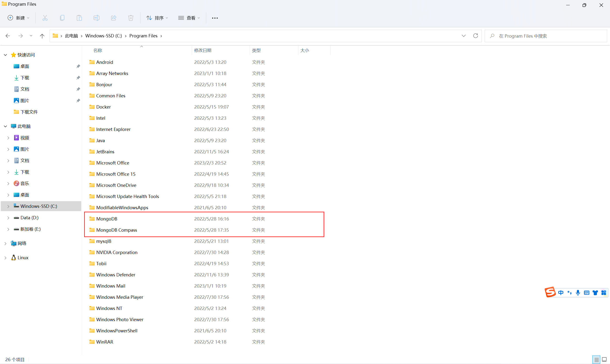610x364 pixels.
Task: Switch to details view in status bar
Action: point(596,359)
